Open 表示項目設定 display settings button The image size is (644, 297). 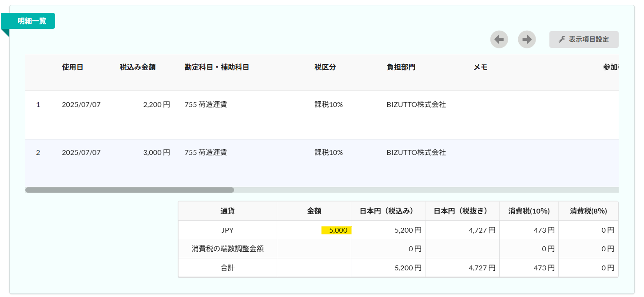click(584, 40)
